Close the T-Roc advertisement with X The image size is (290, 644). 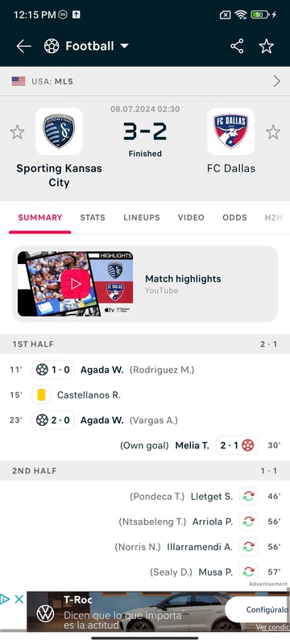coord(19,599)
